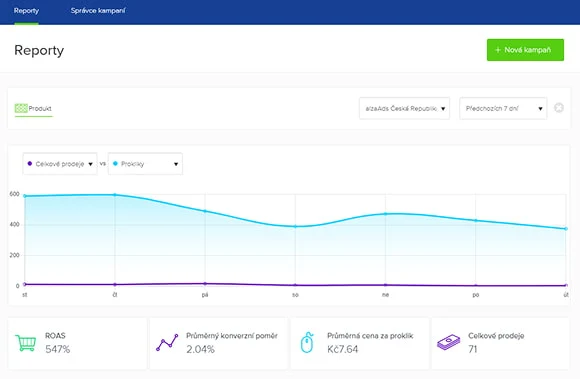Click the Reporty page heading
The image size is (580, 379).
tap(39, 50)
